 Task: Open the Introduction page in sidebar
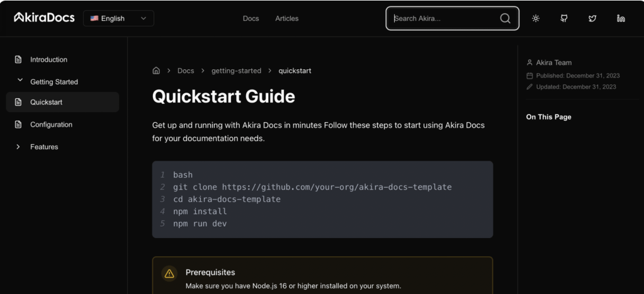(48, 60)
